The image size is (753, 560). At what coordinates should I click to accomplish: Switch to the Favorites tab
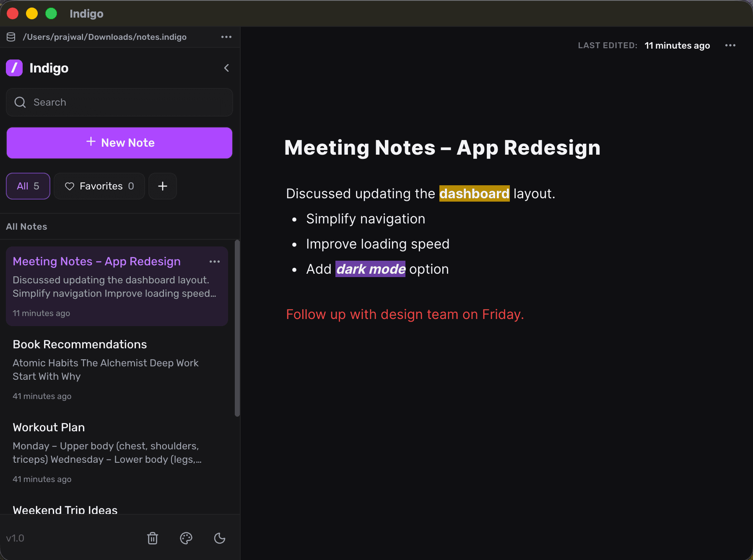(x=99, y=186)
